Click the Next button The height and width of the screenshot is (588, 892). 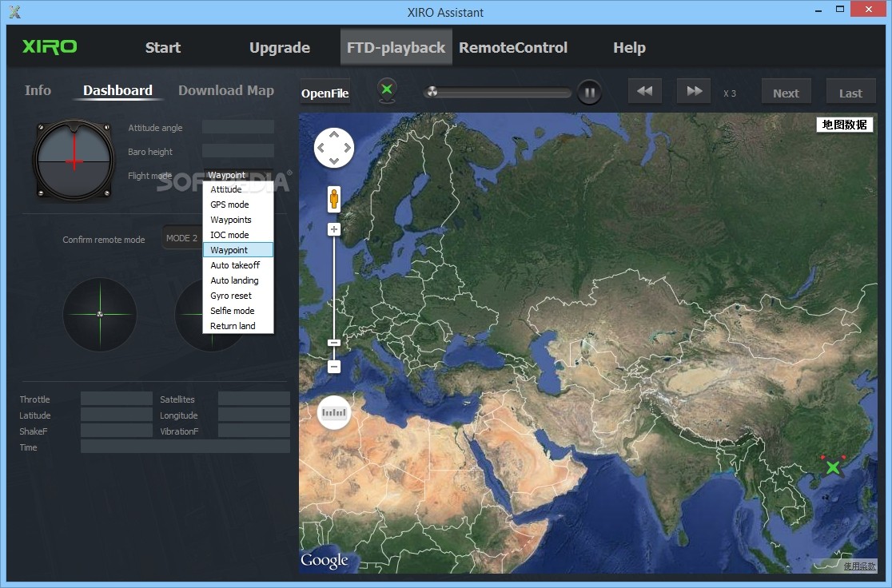(786, 93)
